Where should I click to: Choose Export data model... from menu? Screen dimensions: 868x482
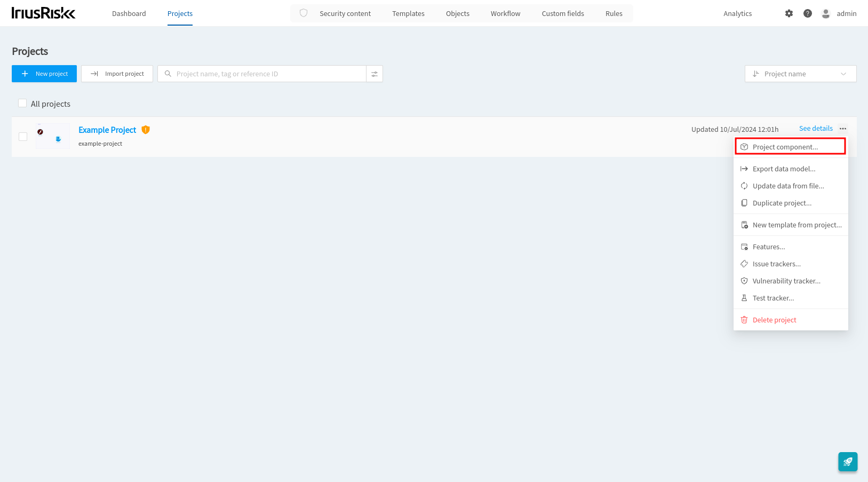791,169
